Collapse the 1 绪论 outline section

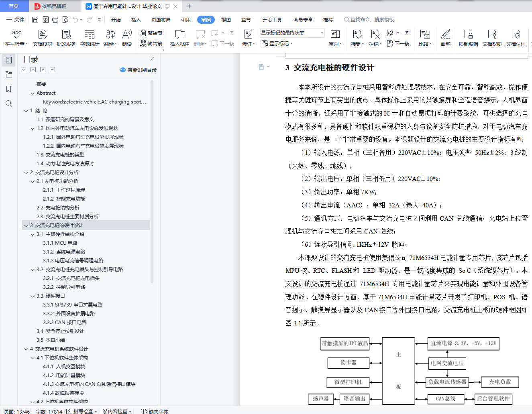coord(26,111)
